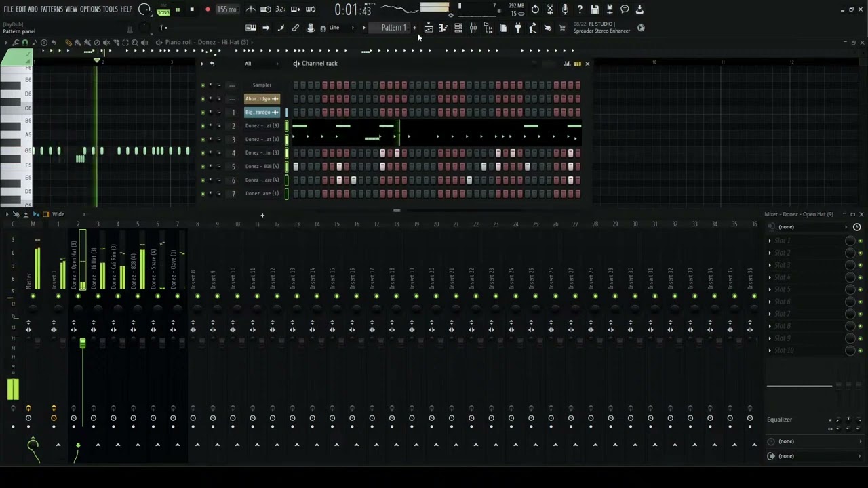Viewport: 868px width, 488px height.
Task: Open the Piano roll view icon
Action: pyautogui.click(x=443, y=28)
